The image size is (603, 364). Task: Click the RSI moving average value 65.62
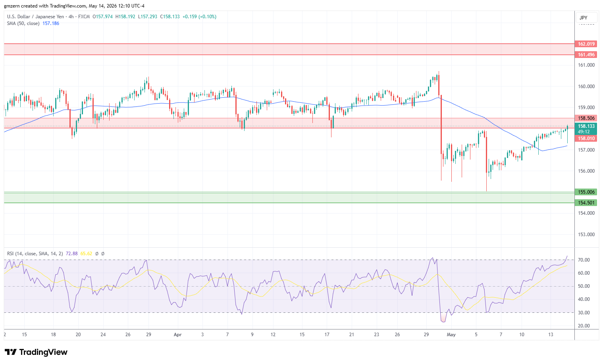click(x=86, y=254)
